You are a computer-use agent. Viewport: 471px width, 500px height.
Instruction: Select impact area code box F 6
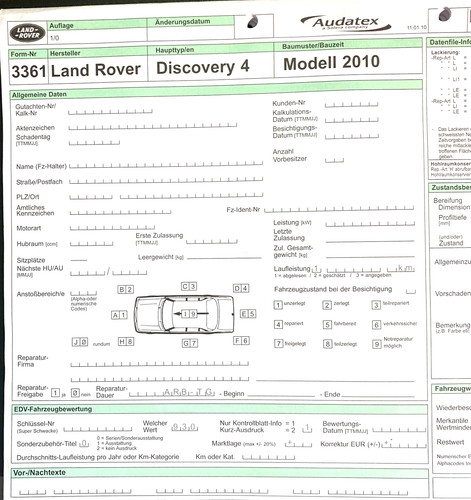click(241, 340)
